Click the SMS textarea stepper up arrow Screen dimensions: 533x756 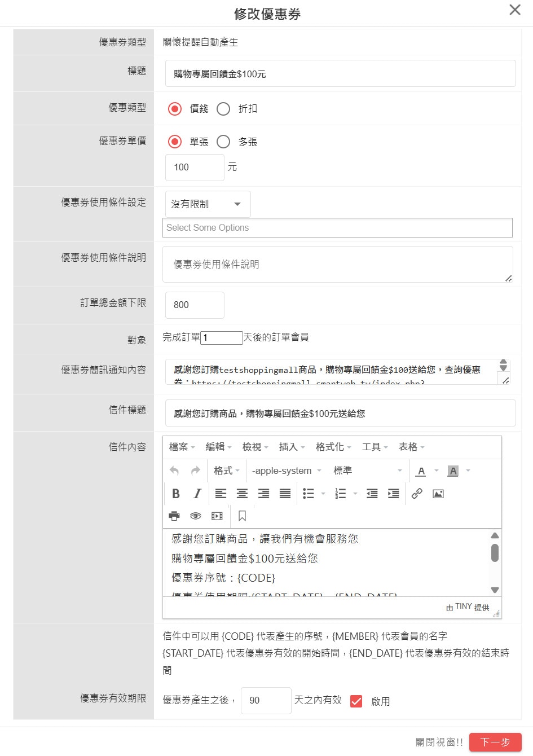[503, 362]
